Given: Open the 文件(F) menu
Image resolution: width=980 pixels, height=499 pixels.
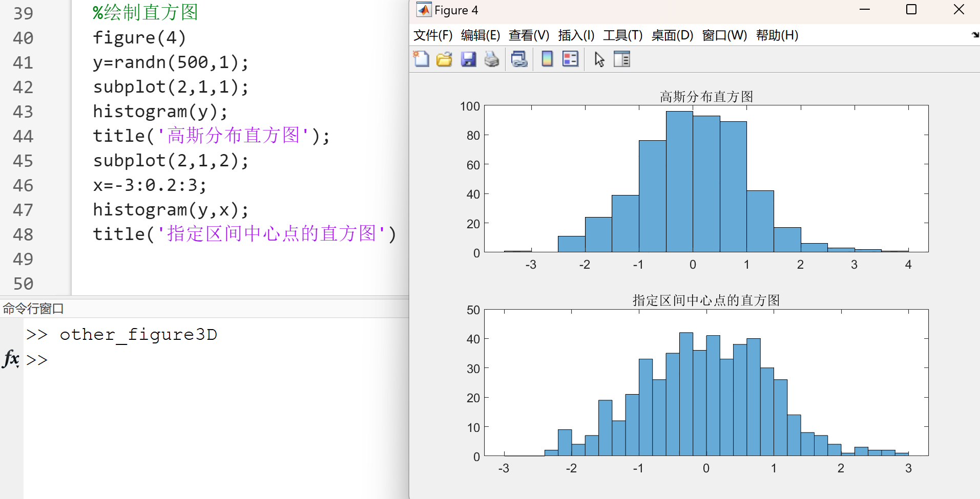Looking at the screenshot, I should 433,35.
